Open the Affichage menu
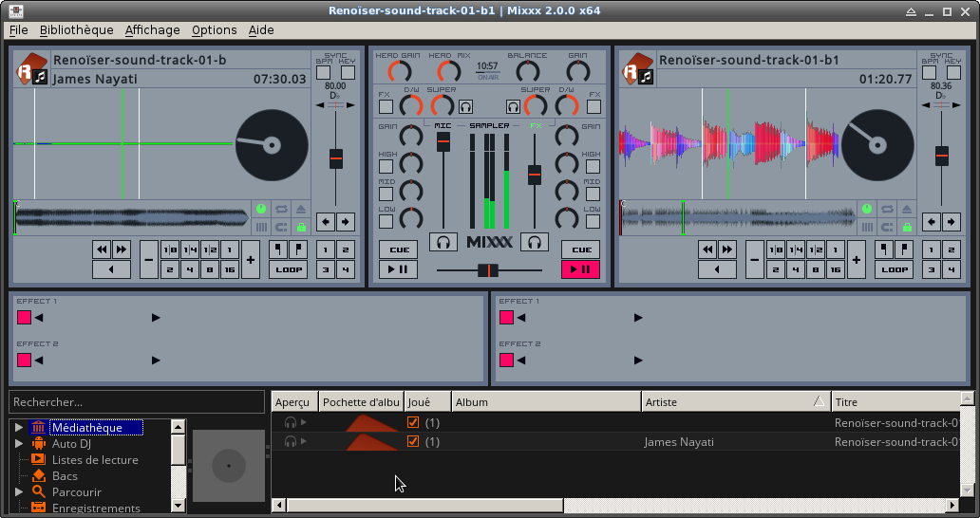 (153, 30)
